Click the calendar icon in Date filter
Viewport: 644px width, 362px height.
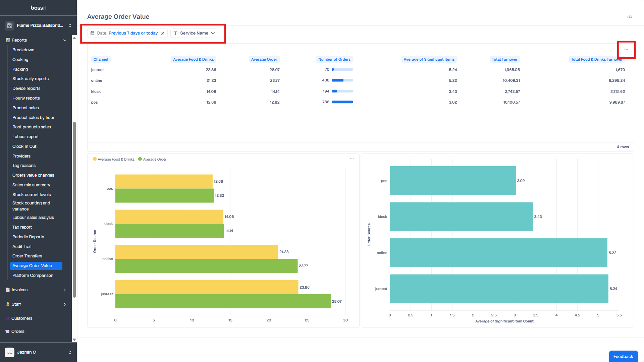[92, 33]
